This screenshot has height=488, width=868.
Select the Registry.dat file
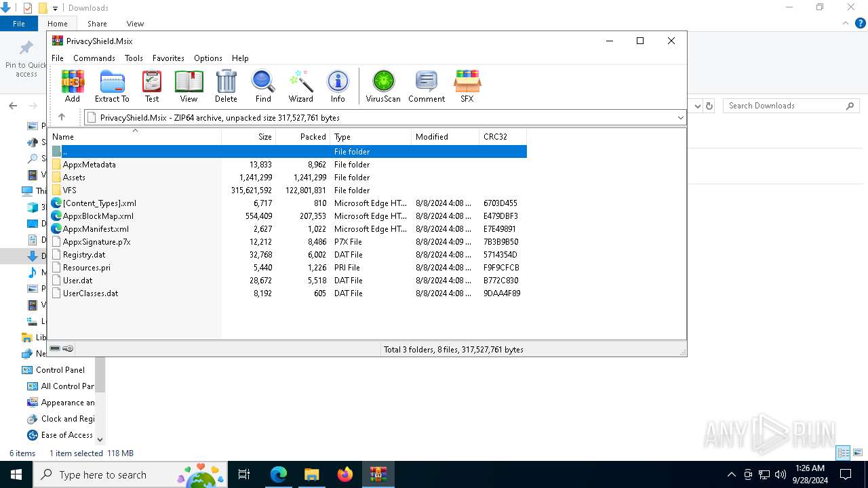pos(288,255)
